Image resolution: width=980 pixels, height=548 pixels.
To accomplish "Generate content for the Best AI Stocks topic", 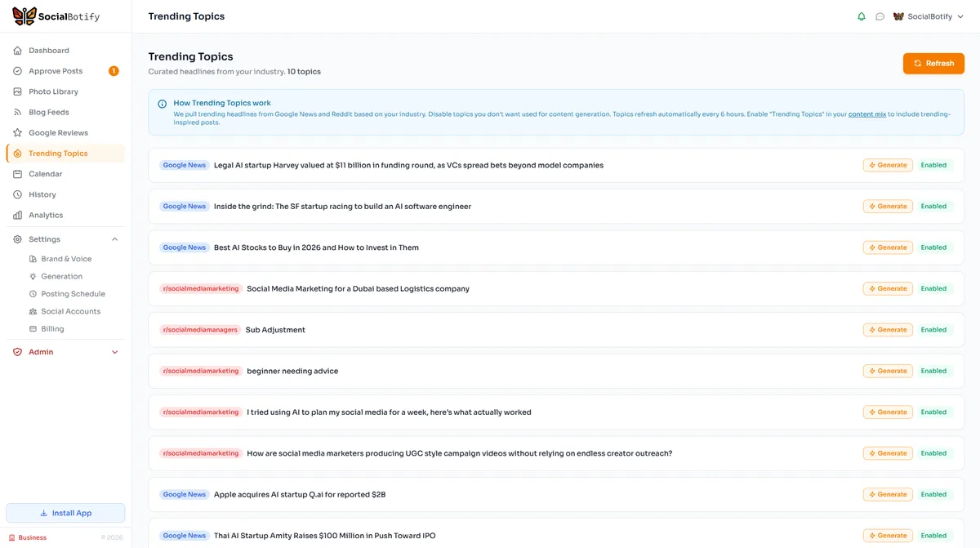I will point(888,247).
